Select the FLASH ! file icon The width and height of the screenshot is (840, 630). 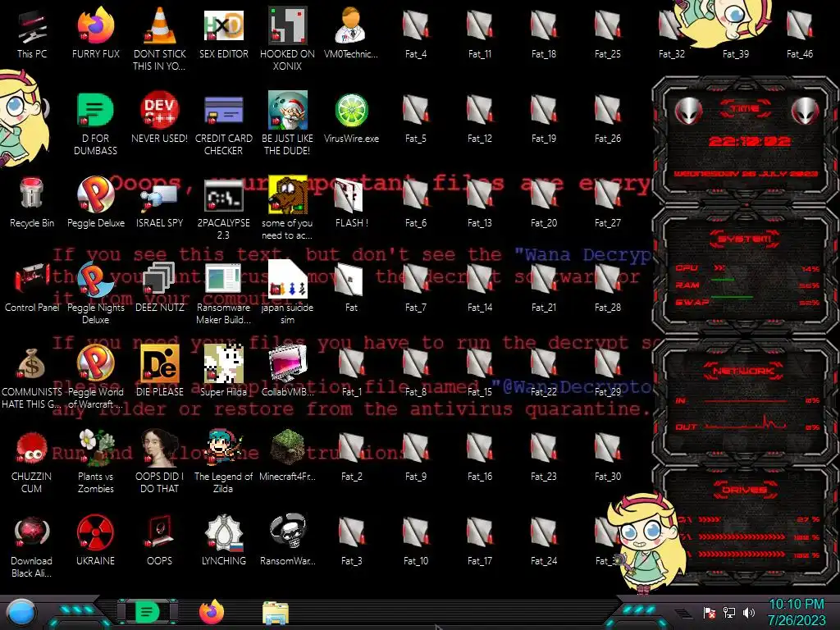tap(351, 202)
